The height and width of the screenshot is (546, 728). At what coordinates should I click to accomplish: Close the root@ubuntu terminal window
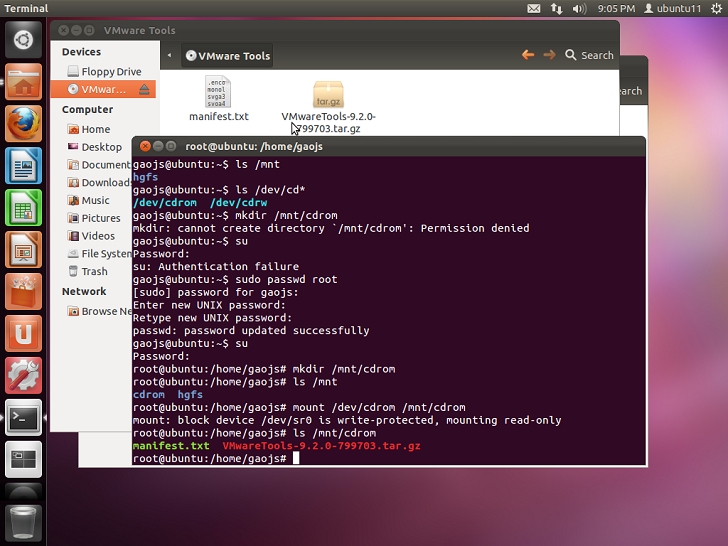click(x=145, y=146)
